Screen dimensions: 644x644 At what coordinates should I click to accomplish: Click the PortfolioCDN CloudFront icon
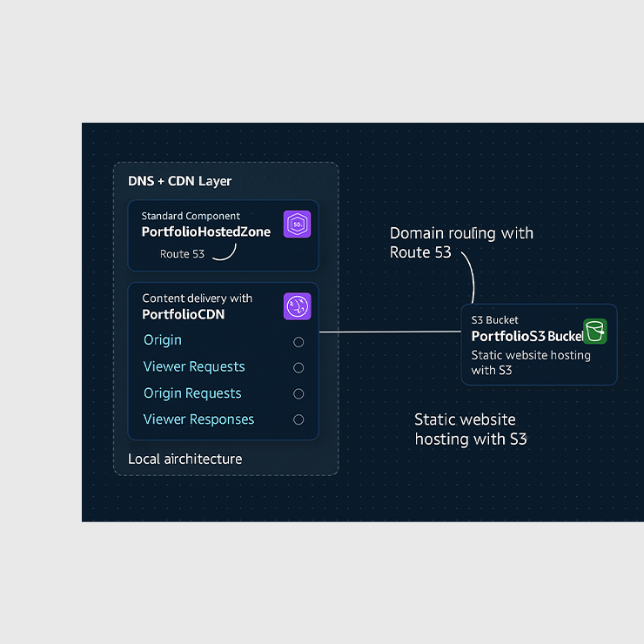(298, 306)
